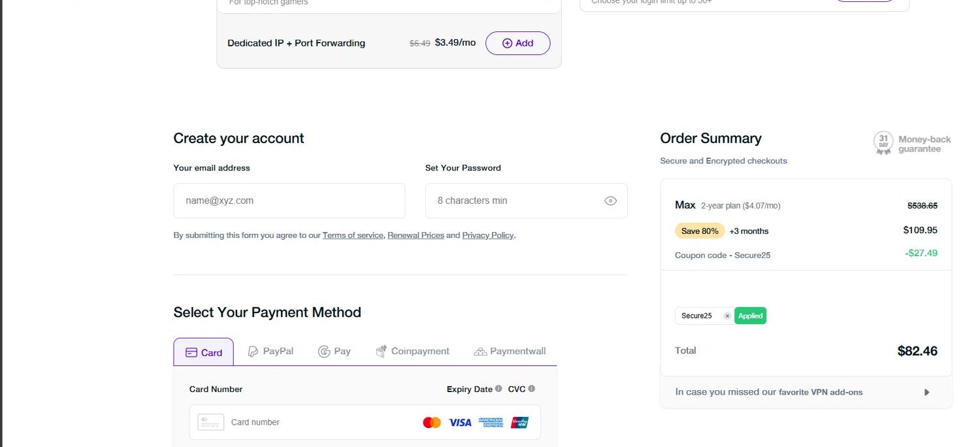Open the Privacy Policy link
980x447 pixels.
coord(488,235)
